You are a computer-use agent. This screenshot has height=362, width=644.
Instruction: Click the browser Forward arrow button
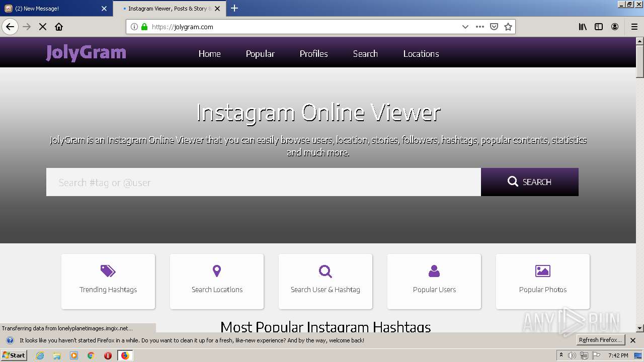(27, 27)
